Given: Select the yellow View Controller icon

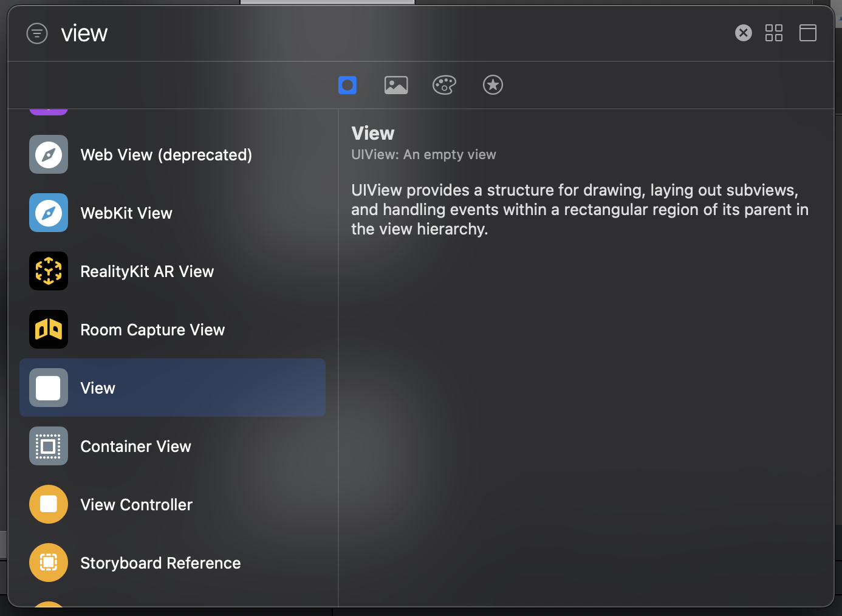Looking at the screenshot, I should coord(49,504).
